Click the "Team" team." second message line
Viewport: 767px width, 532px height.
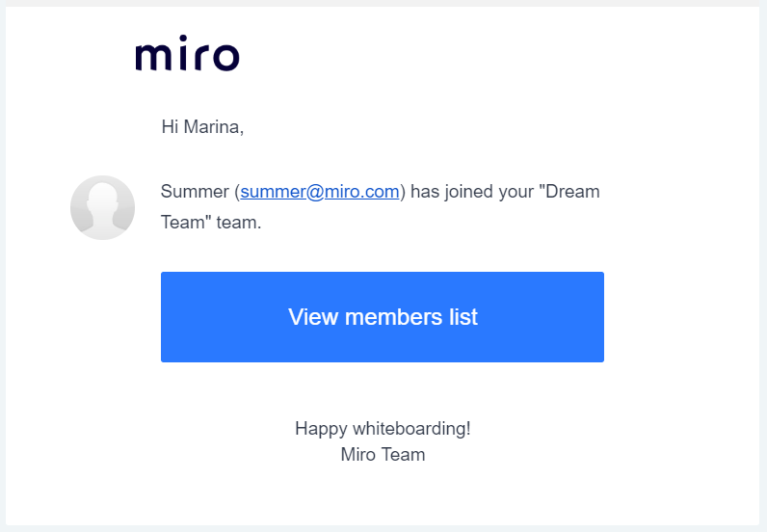[211, 222]
